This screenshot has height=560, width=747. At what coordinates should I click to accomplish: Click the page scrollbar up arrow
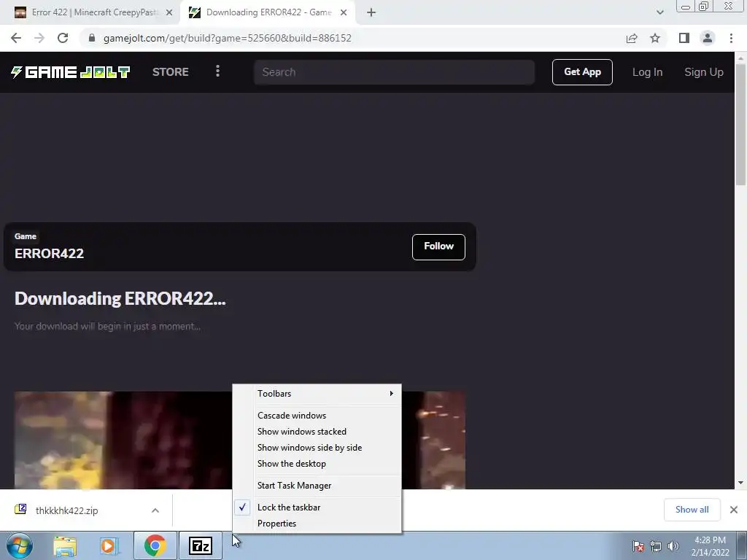tap(740, 58)
